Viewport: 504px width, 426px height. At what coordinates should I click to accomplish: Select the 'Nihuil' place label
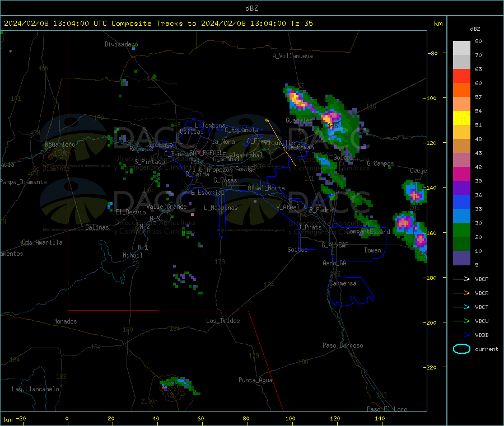coord(132,255)
